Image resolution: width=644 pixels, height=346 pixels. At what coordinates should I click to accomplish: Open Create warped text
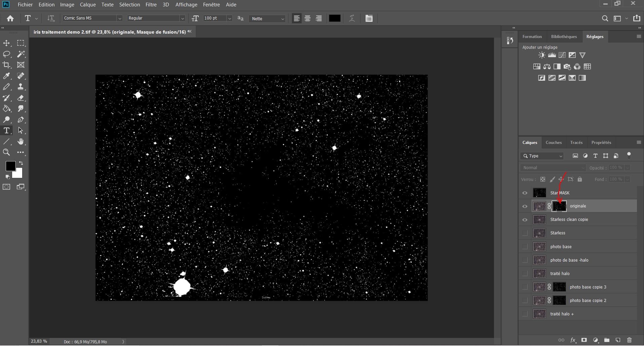tap(352, 18)
